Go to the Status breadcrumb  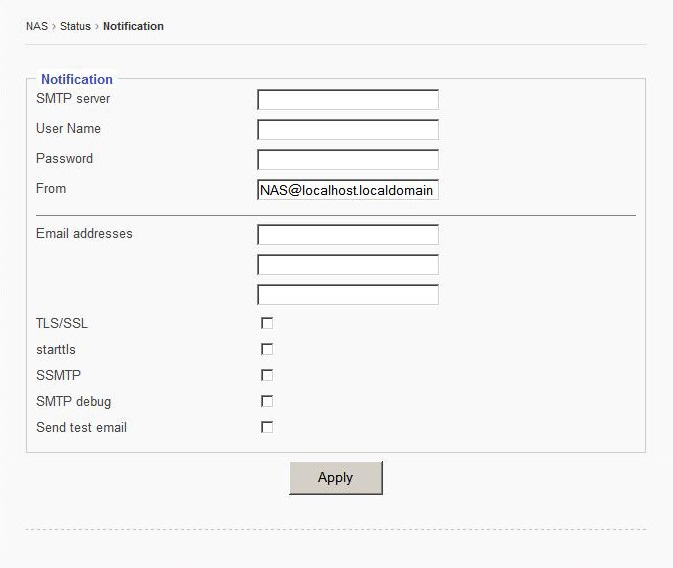click(75, 26)
